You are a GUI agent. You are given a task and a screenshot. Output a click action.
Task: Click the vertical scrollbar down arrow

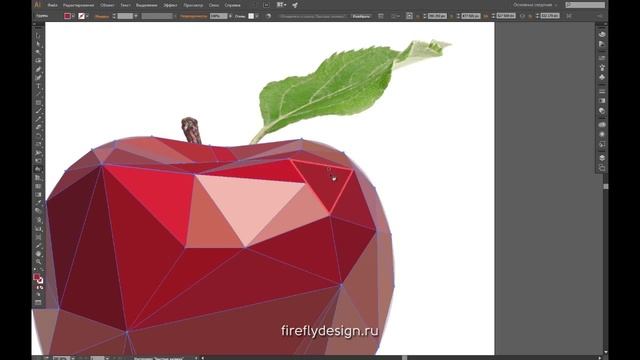pyautogui.click(x=605, y=352)
